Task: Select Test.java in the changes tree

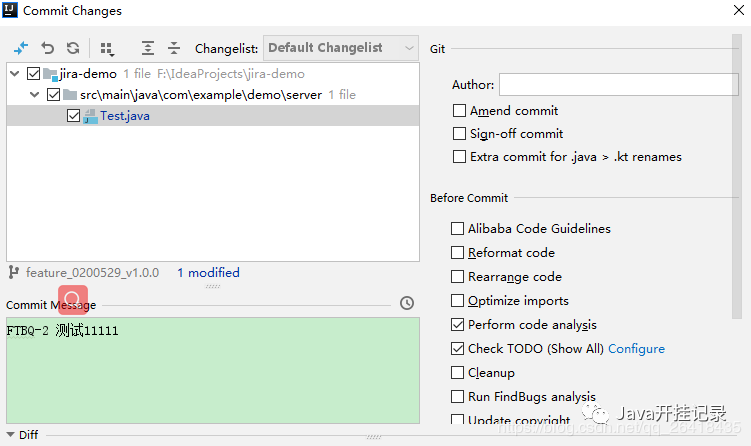Action: coord(125,116)
